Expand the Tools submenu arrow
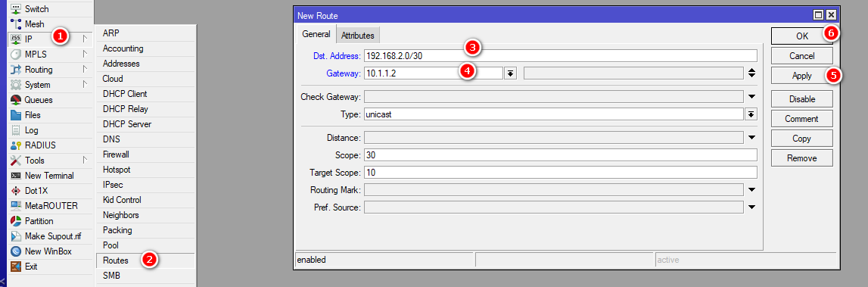 [85, 160]
